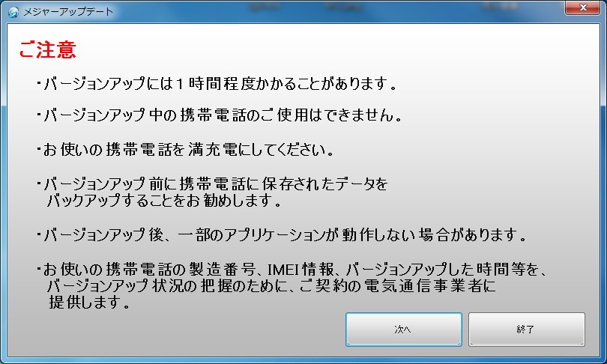Click the 電気通信事業者に text line

(x=430, y=286)
